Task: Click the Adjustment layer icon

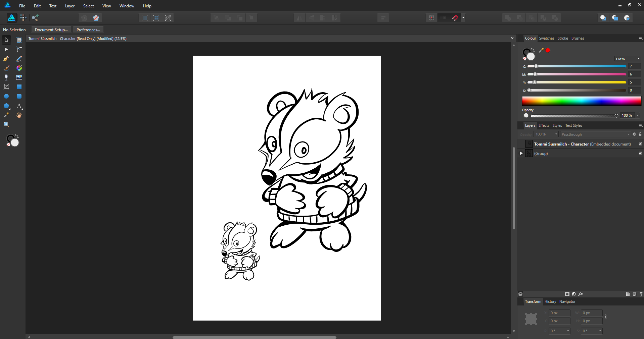Action: tap(574, 294)
